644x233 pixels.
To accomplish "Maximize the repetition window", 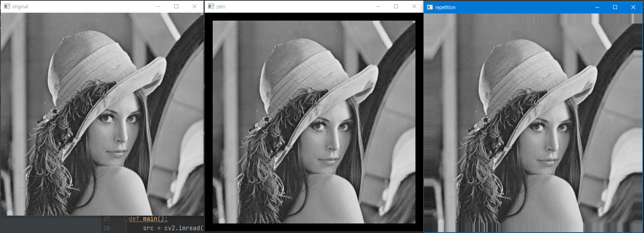I will tap(615, 7).
